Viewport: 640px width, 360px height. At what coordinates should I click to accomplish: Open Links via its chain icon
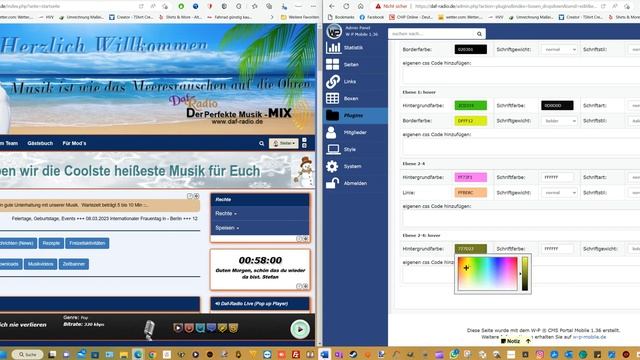(x=333, y=82)
